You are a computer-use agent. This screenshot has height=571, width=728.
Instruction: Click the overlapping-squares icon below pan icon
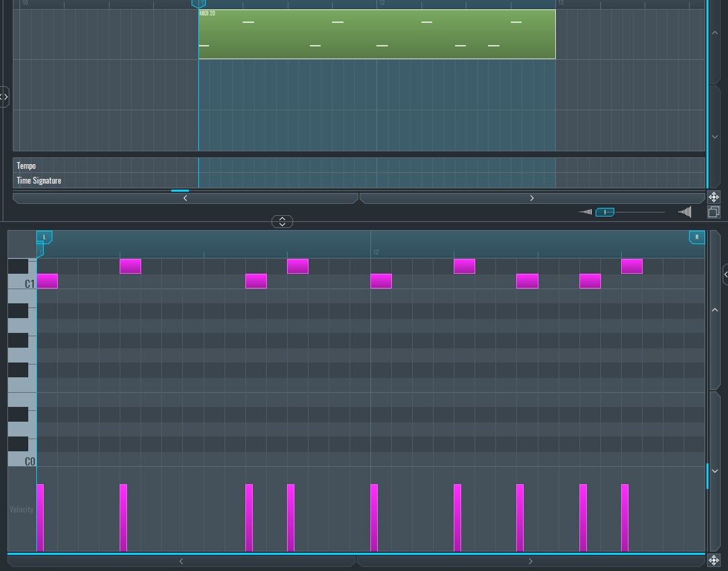(x=714, y=213)
